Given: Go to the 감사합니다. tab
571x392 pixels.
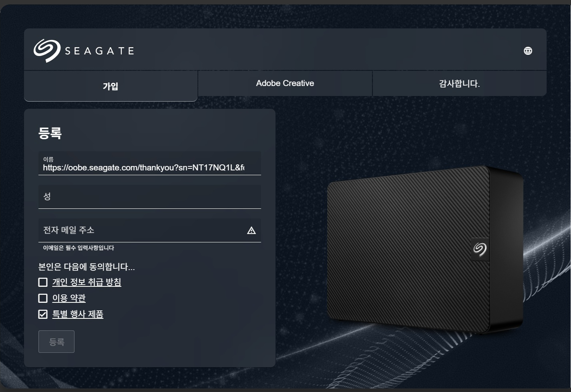Looking at the screenshot, I should pyautogui.click(x=459, y=83).
